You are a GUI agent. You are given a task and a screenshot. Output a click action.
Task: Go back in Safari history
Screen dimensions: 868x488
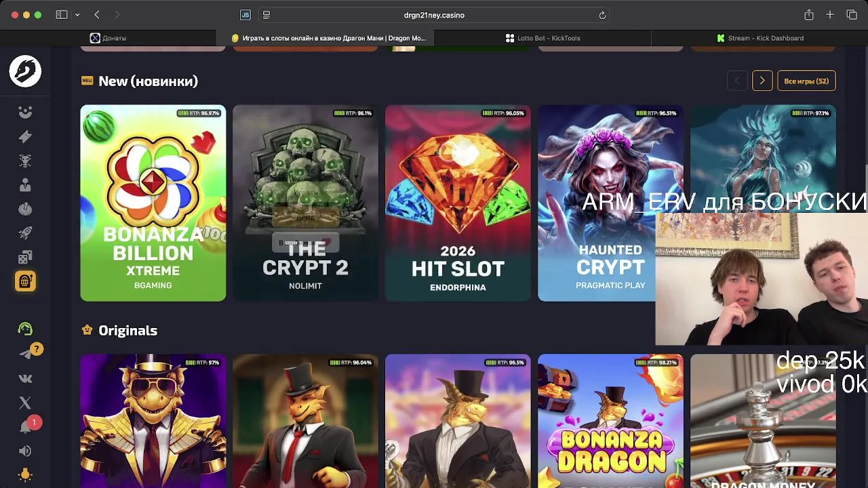(x=97, y=15)
